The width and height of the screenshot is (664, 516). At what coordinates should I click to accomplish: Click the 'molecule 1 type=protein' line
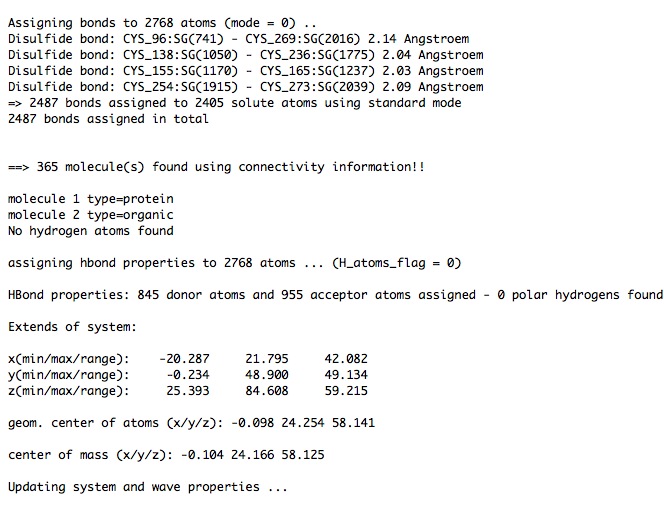pos(91,199)
